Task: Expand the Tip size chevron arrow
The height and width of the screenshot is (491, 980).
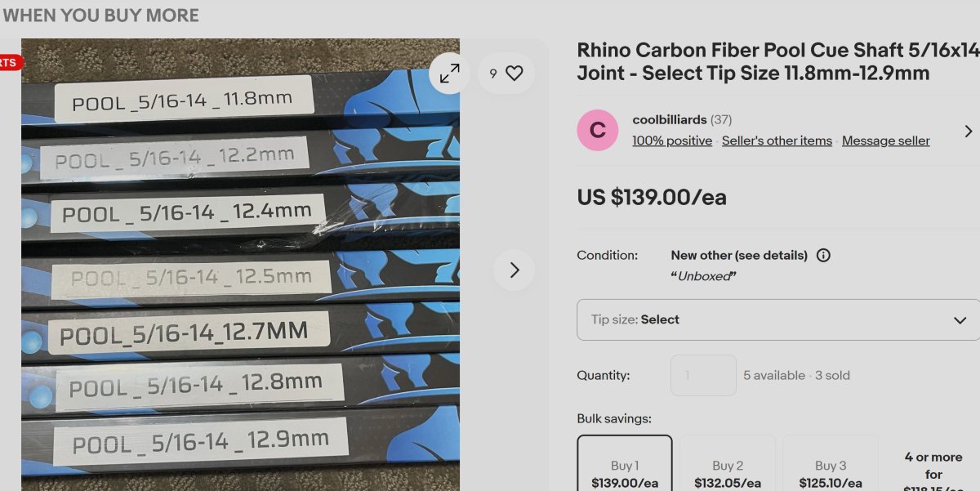Action: coord(959,319)
